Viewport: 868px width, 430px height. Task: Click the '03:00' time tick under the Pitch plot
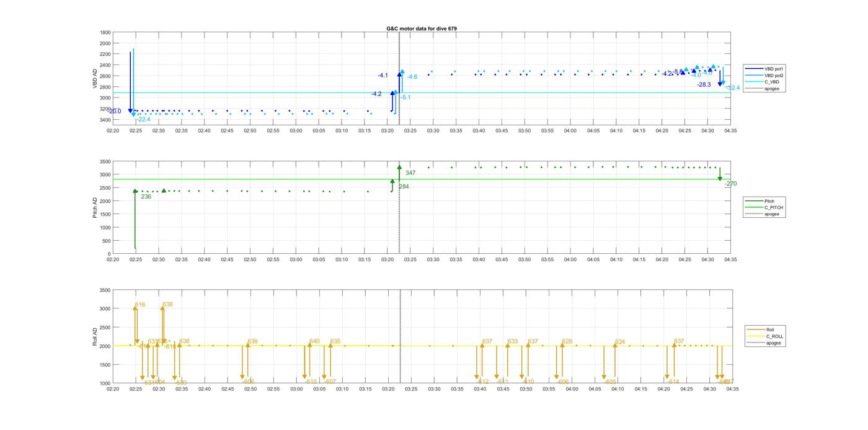[296, 260]
